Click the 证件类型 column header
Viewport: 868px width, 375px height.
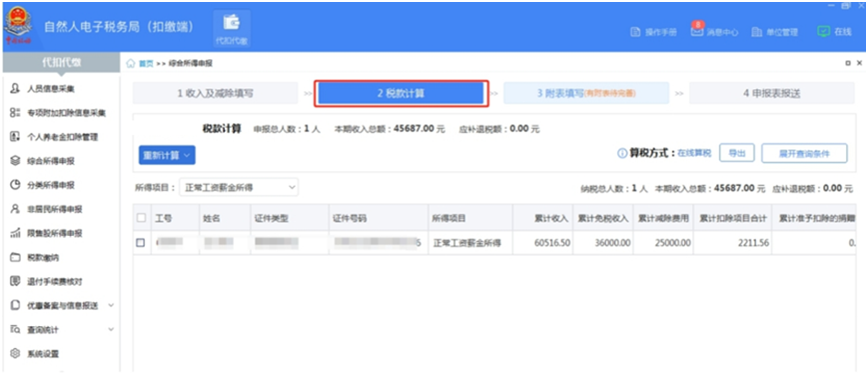pos(289,218)
